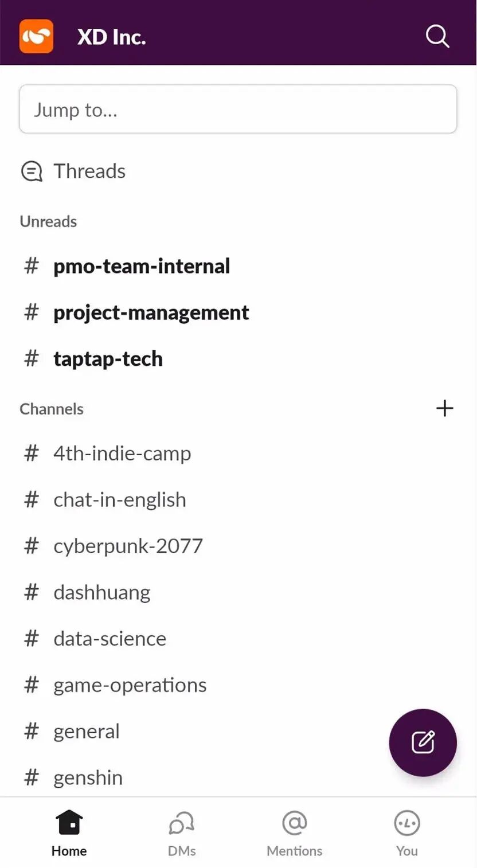Open the 4th-indie-camp channel
This screenshot has width=477, height=868.
[122, 453]
